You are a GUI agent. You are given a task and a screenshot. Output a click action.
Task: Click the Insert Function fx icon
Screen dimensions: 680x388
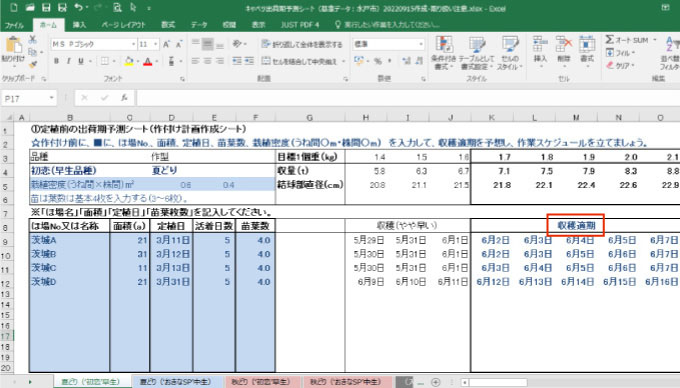[x=124, y=98]
